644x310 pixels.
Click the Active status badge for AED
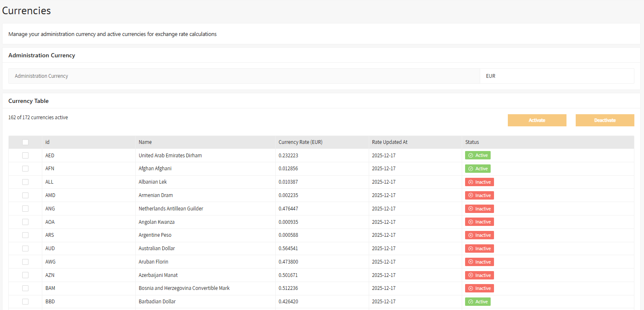pos(478,155)
